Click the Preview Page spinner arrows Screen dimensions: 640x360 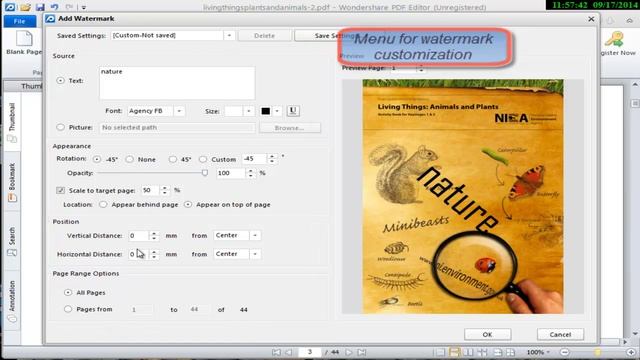(x=421, y=68)
